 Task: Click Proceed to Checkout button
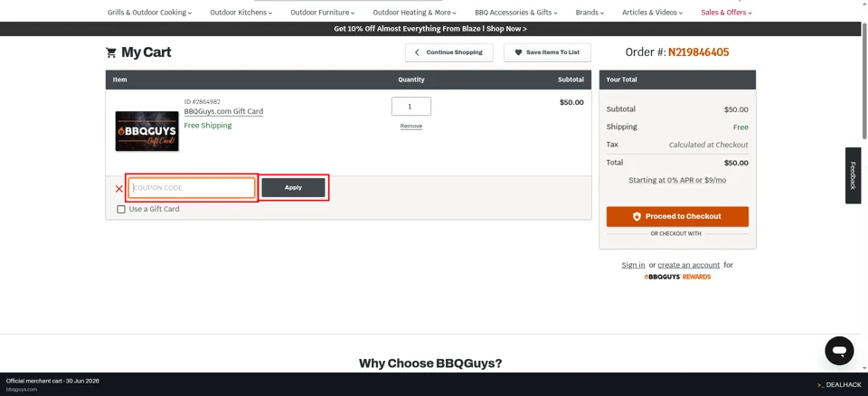[x=677, y=217]
